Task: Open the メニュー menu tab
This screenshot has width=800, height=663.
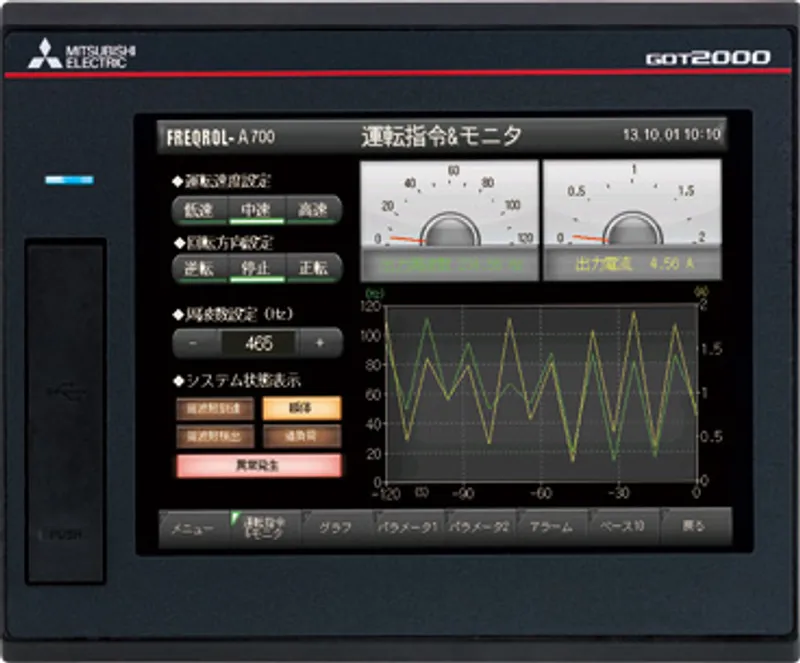Action: (193, 528)
